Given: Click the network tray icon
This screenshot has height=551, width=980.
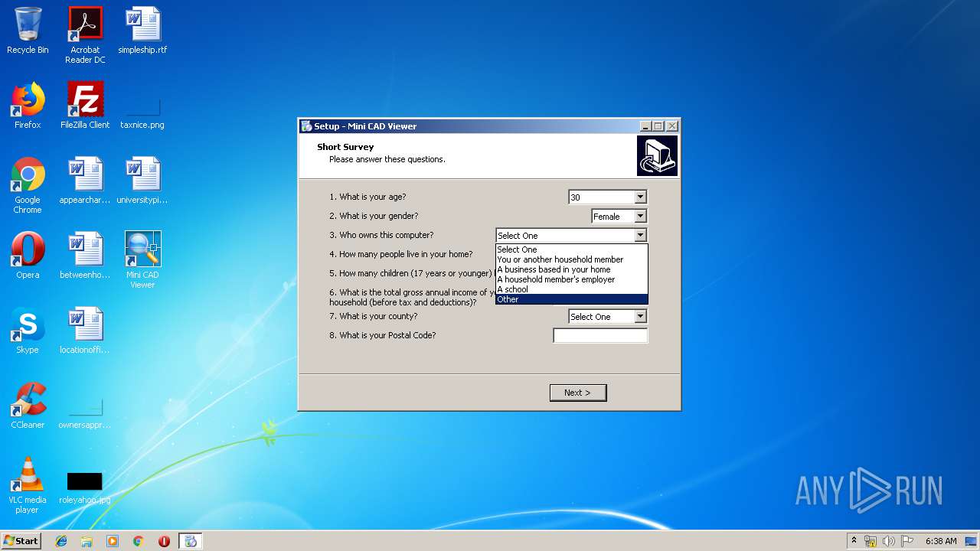Looking at the screenshot, I should [871, 541].
